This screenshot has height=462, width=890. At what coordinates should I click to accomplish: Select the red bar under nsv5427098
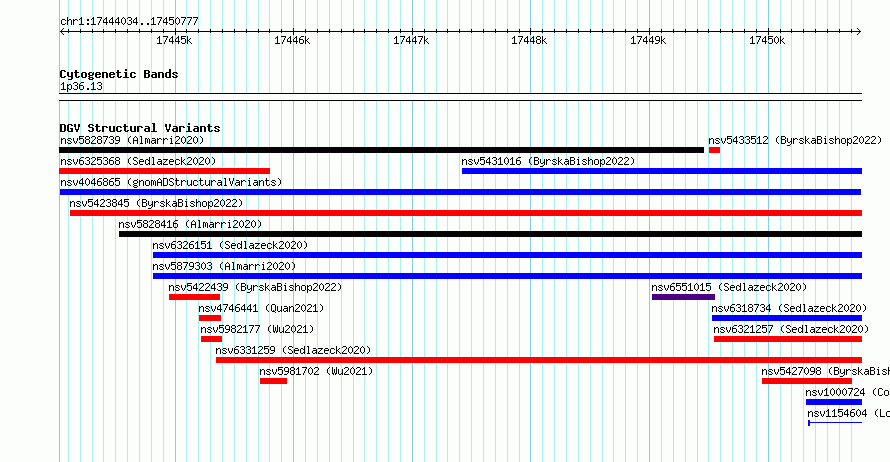(807, 381)
